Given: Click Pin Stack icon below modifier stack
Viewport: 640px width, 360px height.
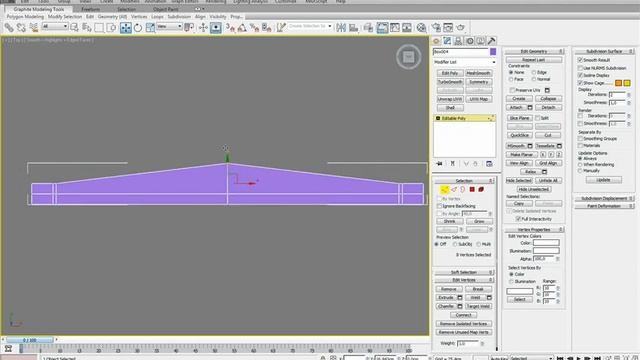Looking at the screenshot, I should [439, 164].
